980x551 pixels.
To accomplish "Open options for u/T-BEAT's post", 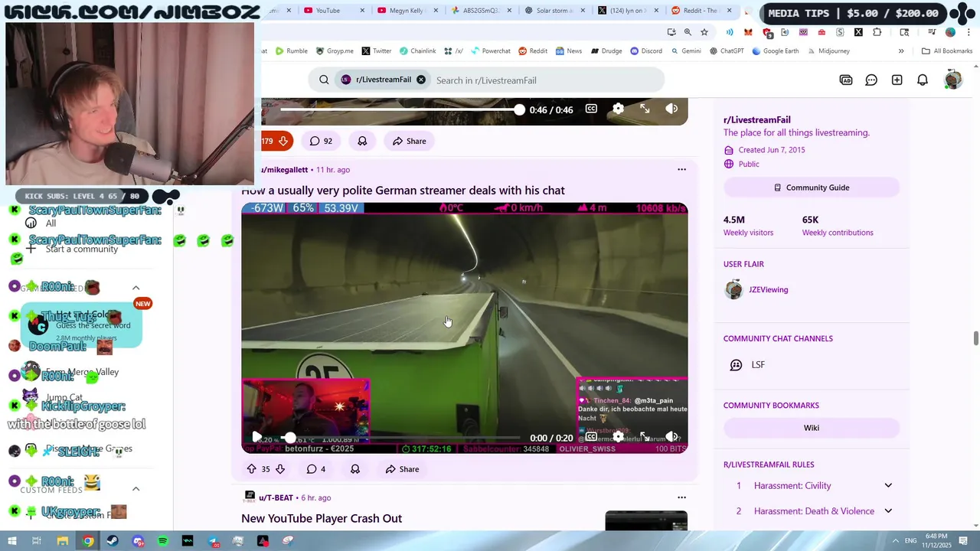I will 681,497.
